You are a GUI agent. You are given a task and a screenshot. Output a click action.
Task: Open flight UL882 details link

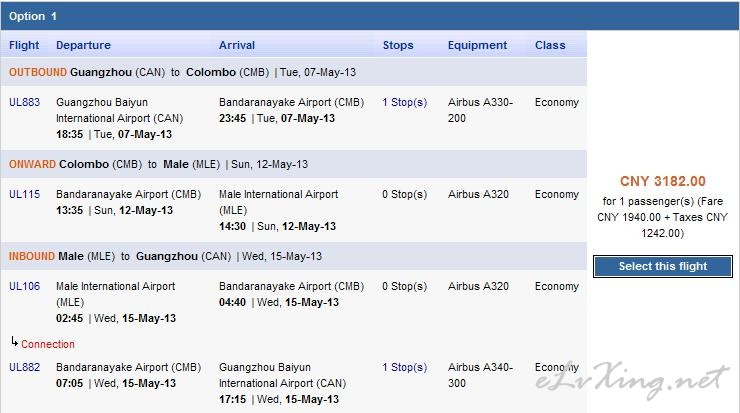pos(25,367)
